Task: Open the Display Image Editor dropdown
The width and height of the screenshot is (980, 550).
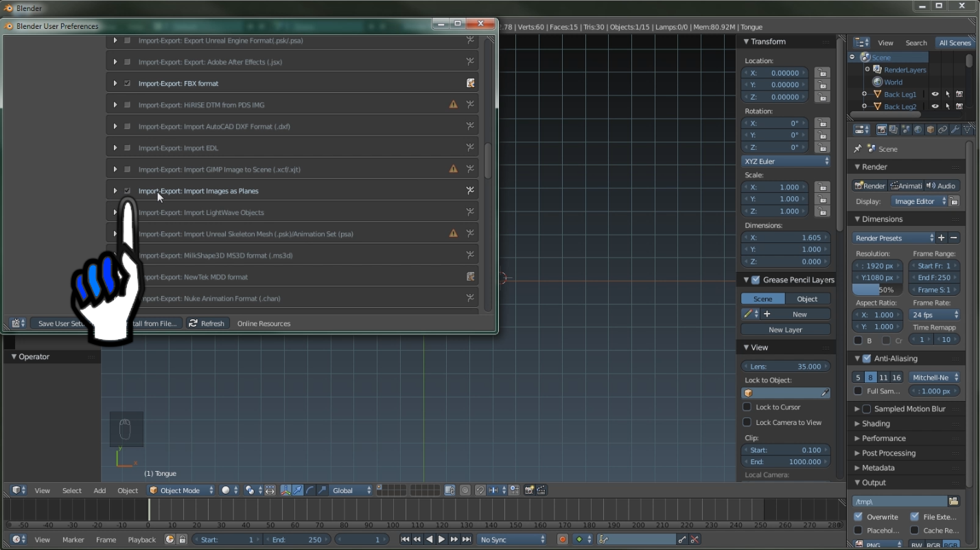Action: [x=919, y=201]
